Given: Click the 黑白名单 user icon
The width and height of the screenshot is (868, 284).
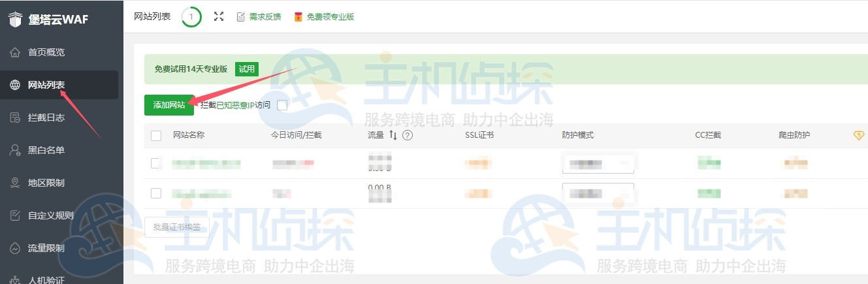Looking at the screenshot, I should pyautogui.click(x=15, y=150).
